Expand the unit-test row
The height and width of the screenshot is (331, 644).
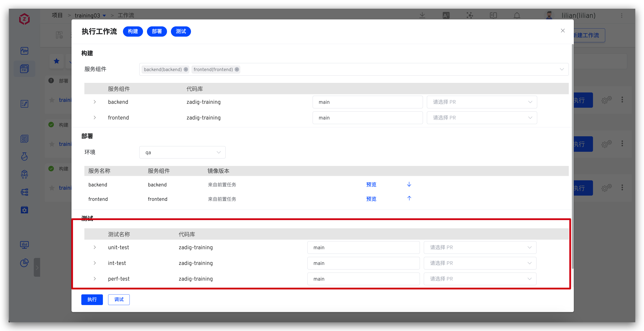tap(94, 247)
